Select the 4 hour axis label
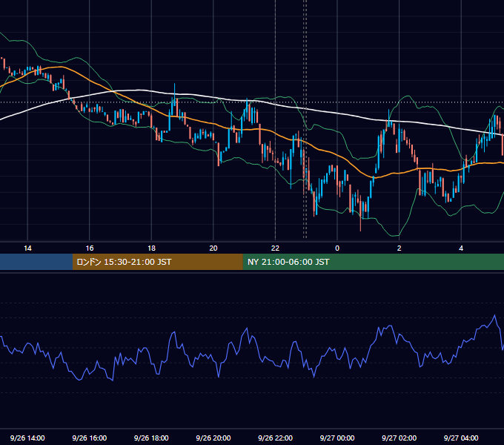Image resolution: width=504 pixels, height=445 pixels. pyautogui.click(x=461, y=248)
